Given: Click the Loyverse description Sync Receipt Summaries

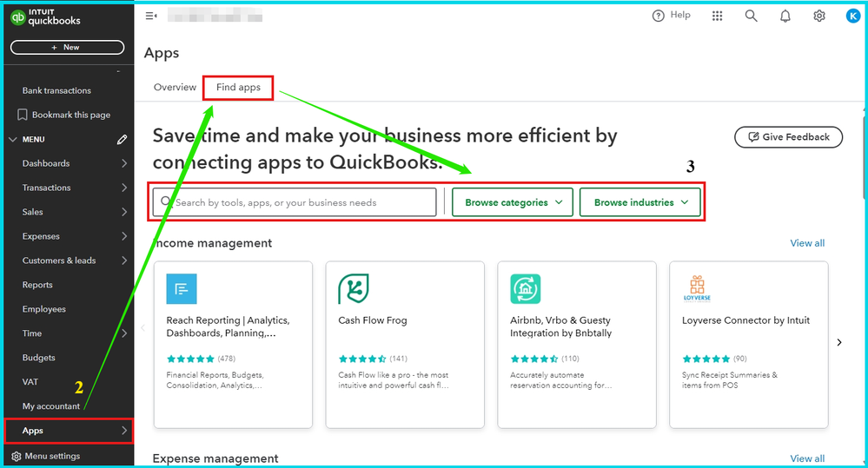Looking at the screenshot, I should point(730,380).
